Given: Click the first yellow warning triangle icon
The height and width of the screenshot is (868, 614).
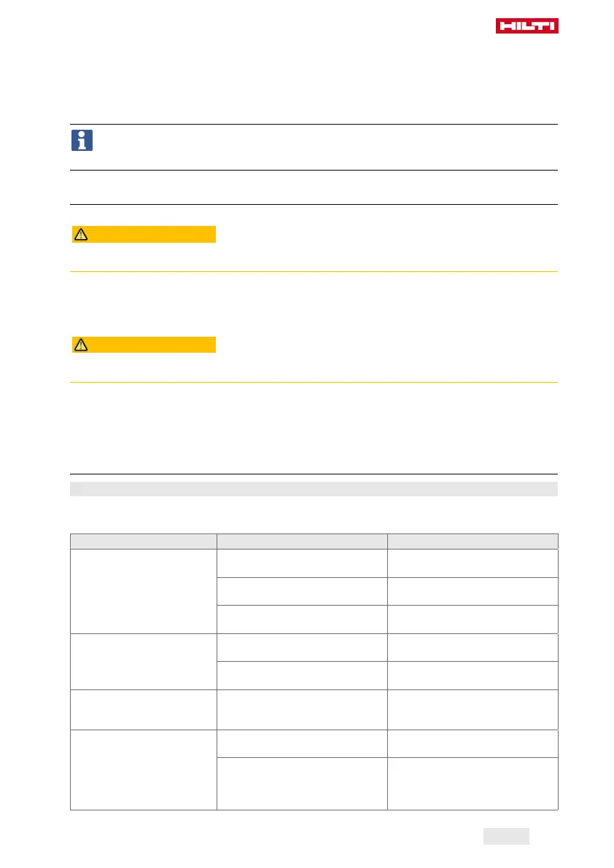Looking at the screenshot, I should coord(81,235).
